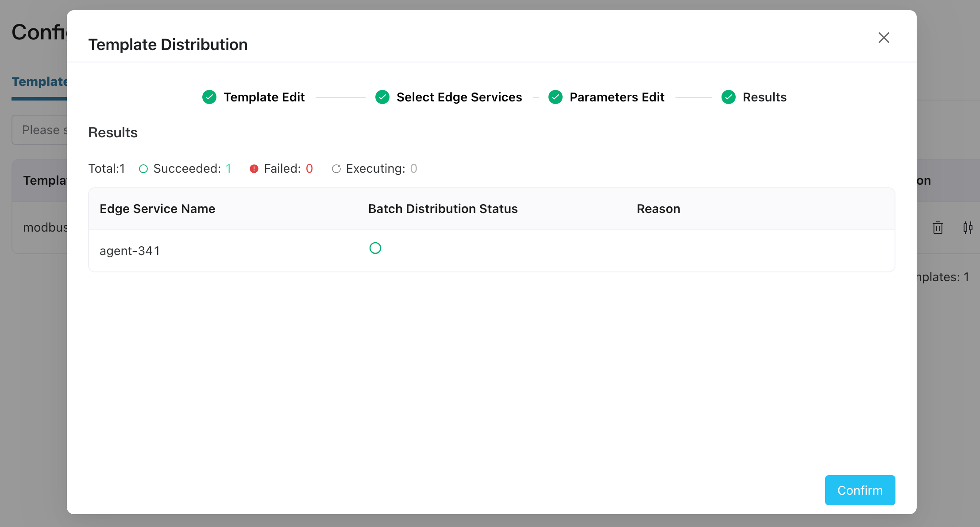Screen dimensions: 980x527
Task: Click the Executing refresh icon
Action: click(336, 169)
